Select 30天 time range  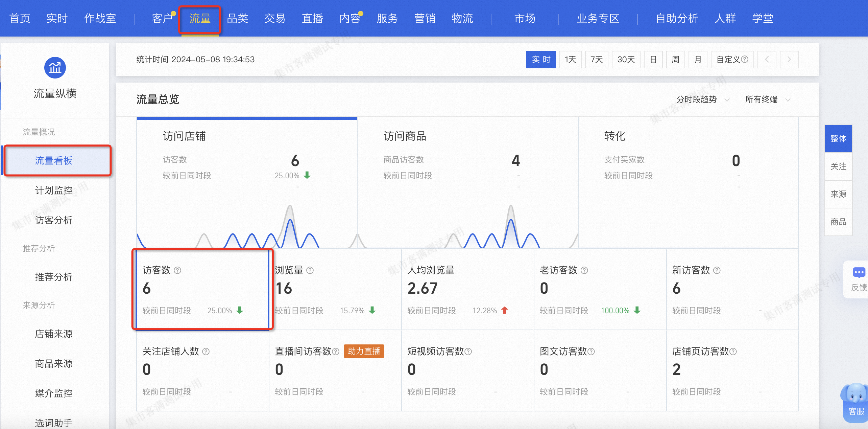pos(626,60)
